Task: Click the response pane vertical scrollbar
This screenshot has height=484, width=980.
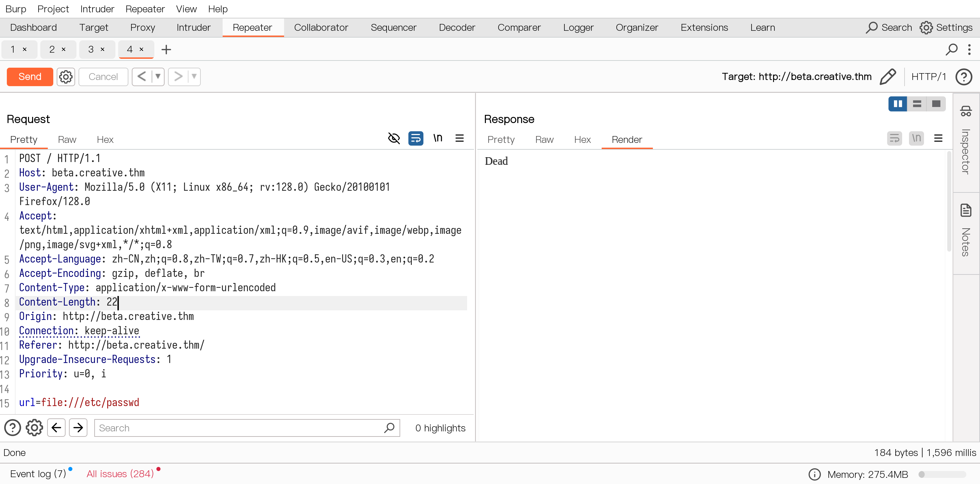Action: click(x=949, y=202)
